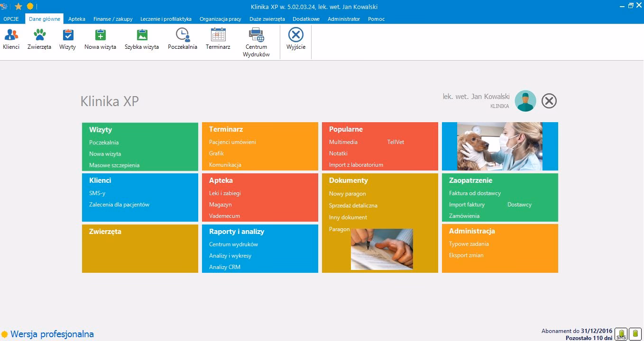This screenshot has width=644, height=341.
Task: Open the OPCJE menu
Action: 11,19
